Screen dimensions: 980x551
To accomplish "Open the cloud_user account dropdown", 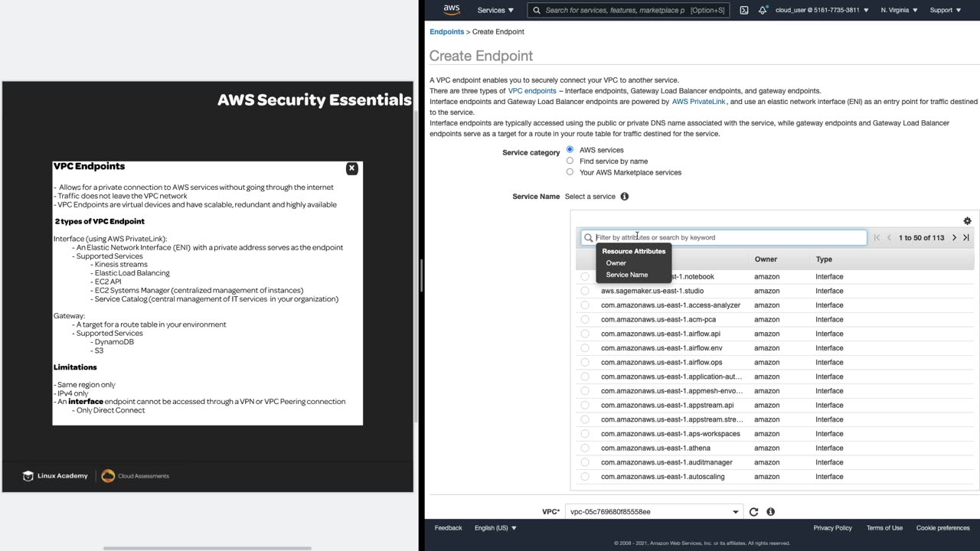I will point(822,10).
